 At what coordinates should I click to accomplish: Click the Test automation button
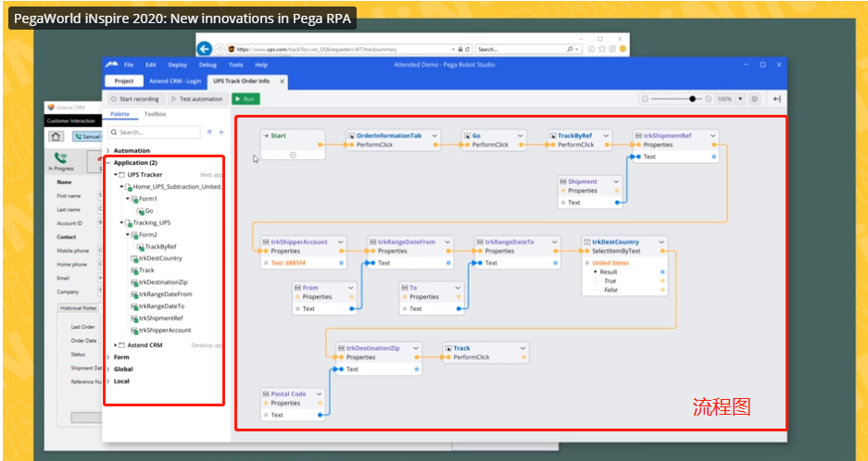[197, 99]
